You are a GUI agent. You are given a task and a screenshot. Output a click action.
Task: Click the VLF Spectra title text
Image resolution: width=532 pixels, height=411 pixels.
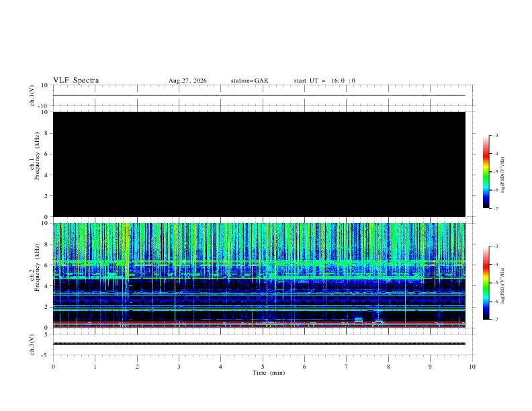click(76, 81)
